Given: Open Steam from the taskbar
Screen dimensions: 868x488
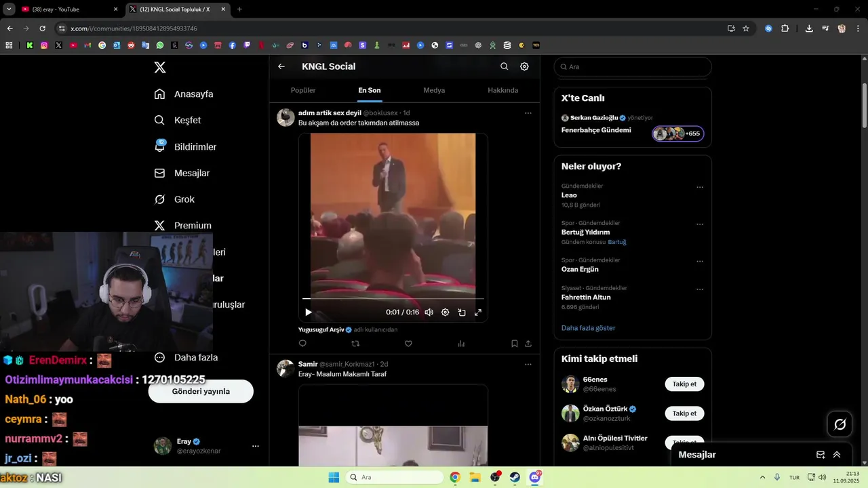Looking at the screenshot, I should 515,477.
